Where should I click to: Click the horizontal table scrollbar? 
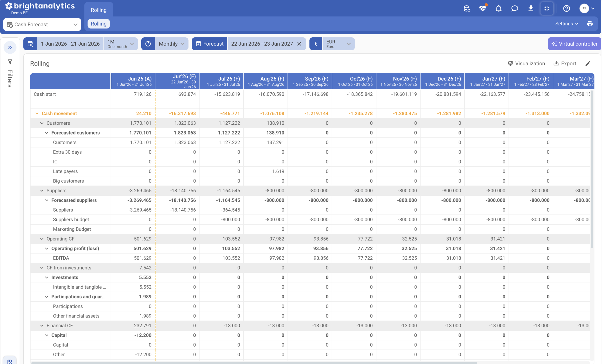[254, 363]
